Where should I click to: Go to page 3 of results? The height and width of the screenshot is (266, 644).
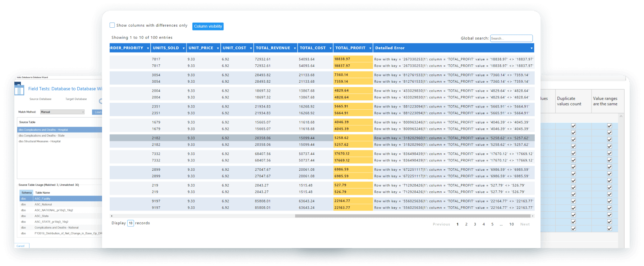(x=475, y=224)
